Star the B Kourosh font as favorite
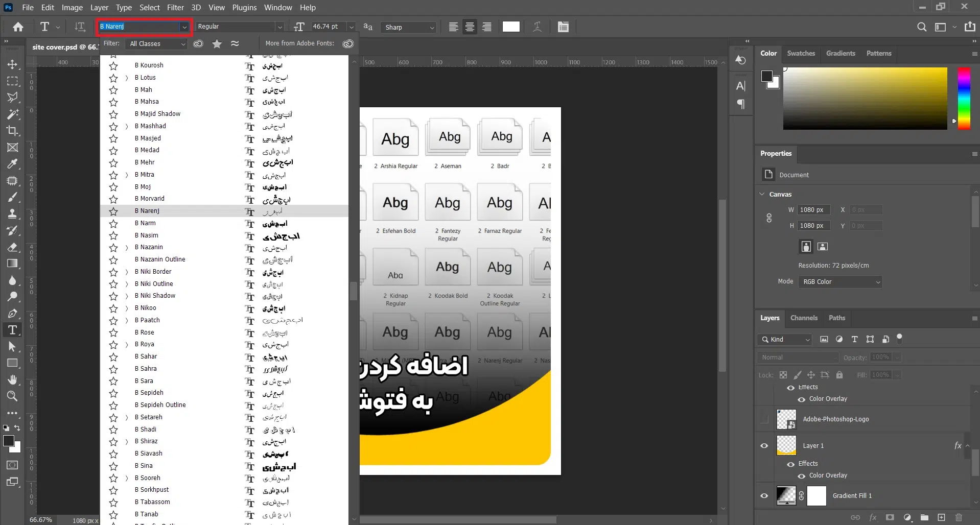Image resolution: width=980 pixels, height=525 pixels. 113,66
